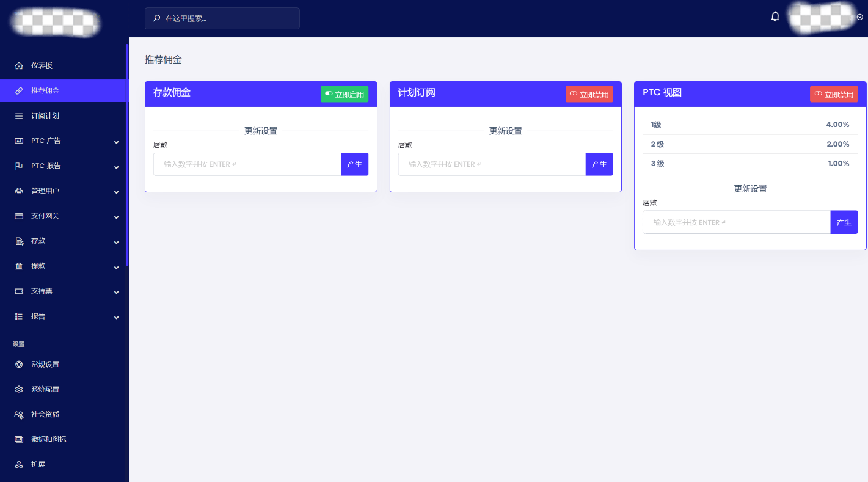Click the lifebuoy icon beside 常规设置
Screen dimensions: 868x482
[x=19, y=365]
